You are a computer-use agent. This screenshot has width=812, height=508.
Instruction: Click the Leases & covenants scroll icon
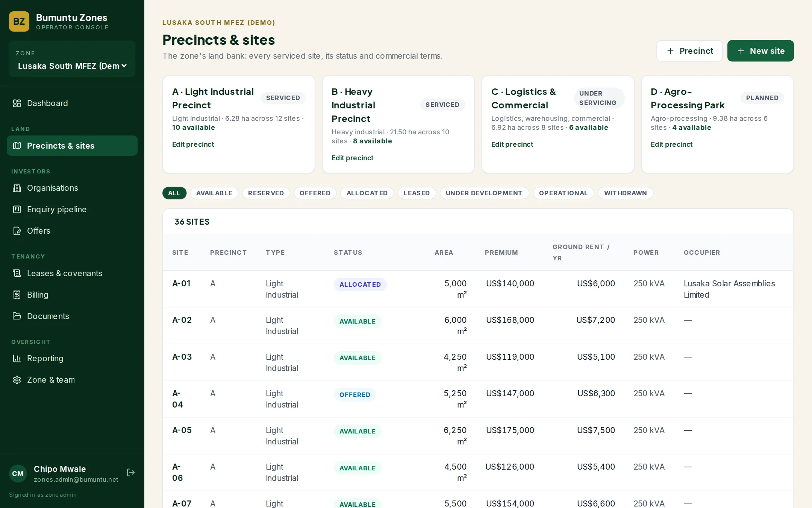click(x=17, y=273)
